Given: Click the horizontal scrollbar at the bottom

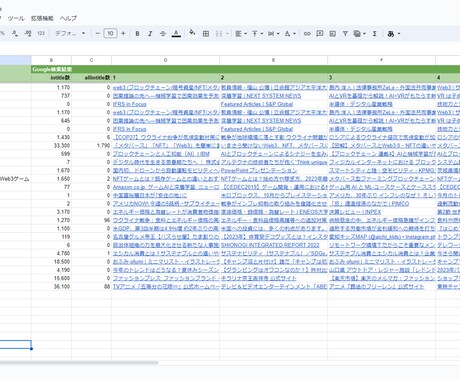Looking at the screenshot, I should [x=79, y=362].
